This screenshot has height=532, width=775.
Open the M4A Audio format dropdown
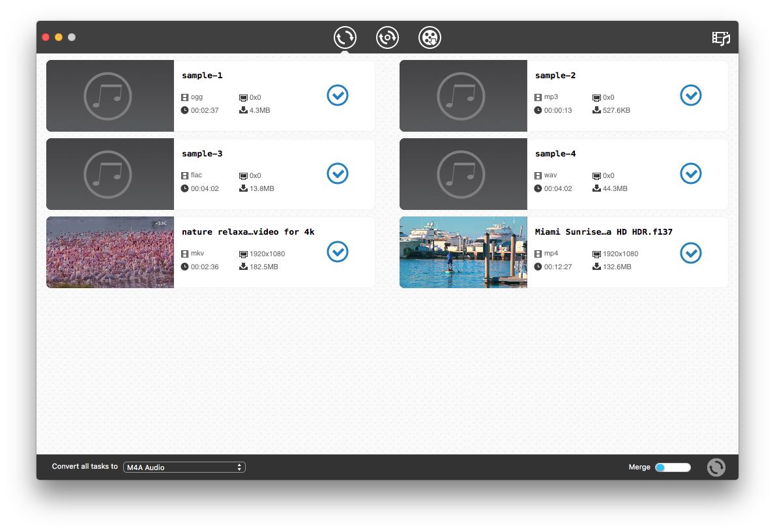[184, 467]
